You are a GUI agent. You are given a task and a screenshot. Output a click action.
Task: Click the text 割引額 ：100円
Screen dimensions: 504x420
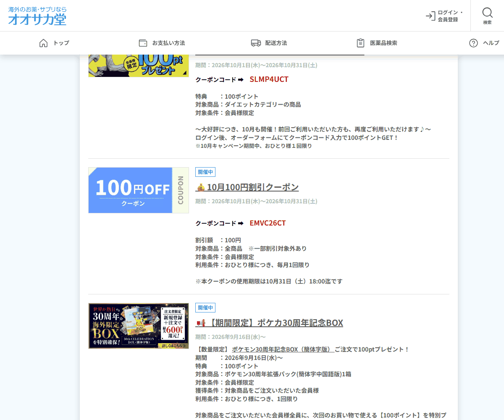tap(218, 240)
